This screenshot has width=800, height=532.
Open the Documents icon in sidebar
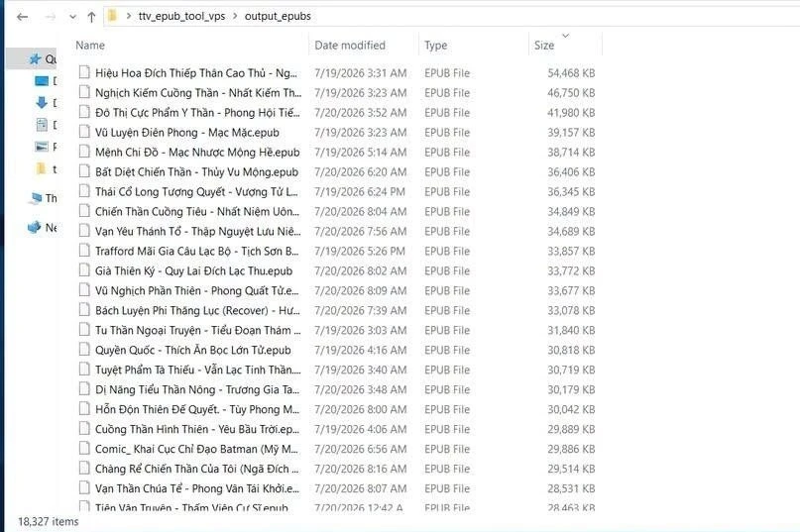point(42,125)
